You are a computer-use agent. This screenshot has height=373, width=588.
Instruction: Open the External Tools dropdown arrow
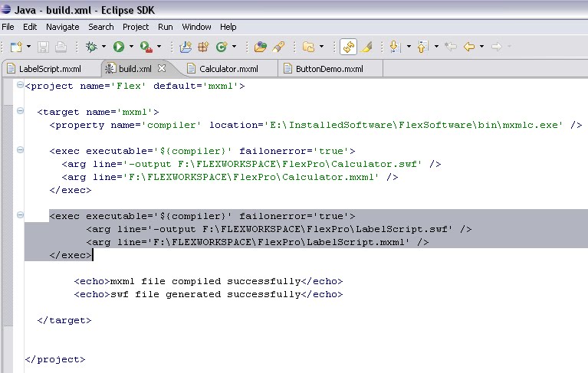[159, 47]
